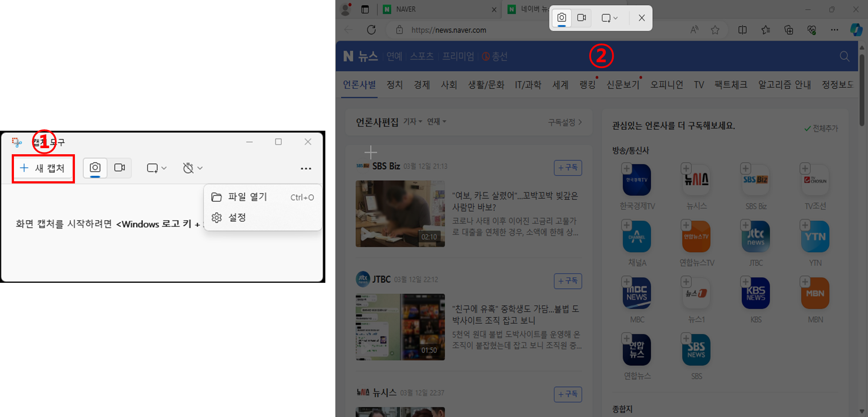Click the N 뉴스 logo

[360, 56]
